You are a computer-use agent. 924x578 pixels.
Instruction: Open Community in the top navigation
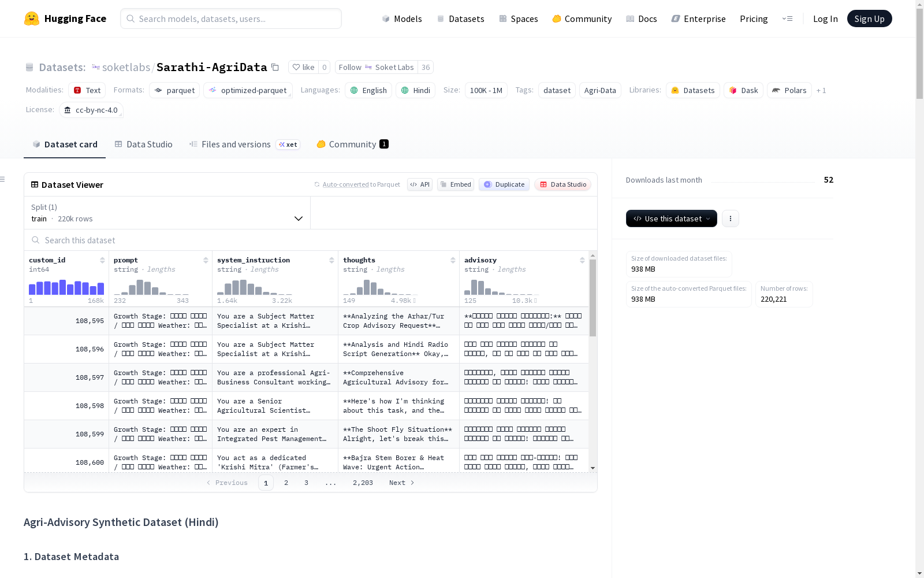(x=582, y=18)
